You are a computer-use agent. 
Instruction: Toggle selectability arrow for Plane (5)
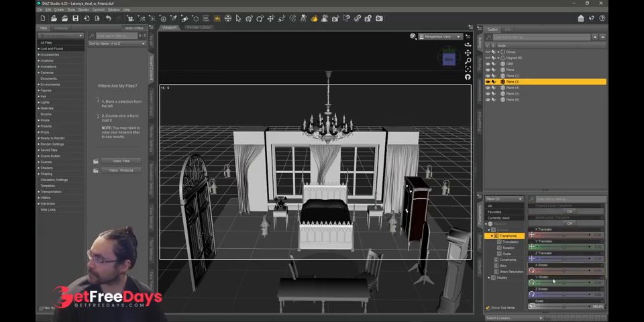pyautogui.click(x=494, y=94)
